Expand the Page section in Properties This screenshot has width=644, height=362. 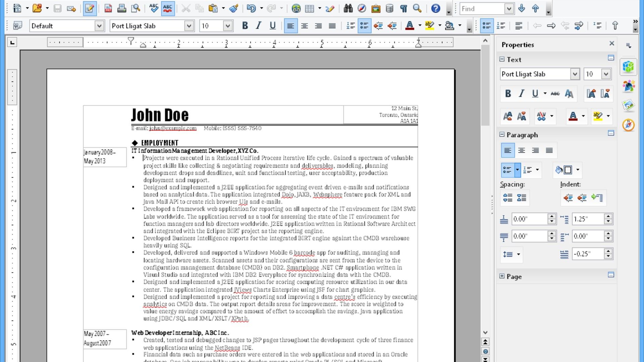(502, 276)
